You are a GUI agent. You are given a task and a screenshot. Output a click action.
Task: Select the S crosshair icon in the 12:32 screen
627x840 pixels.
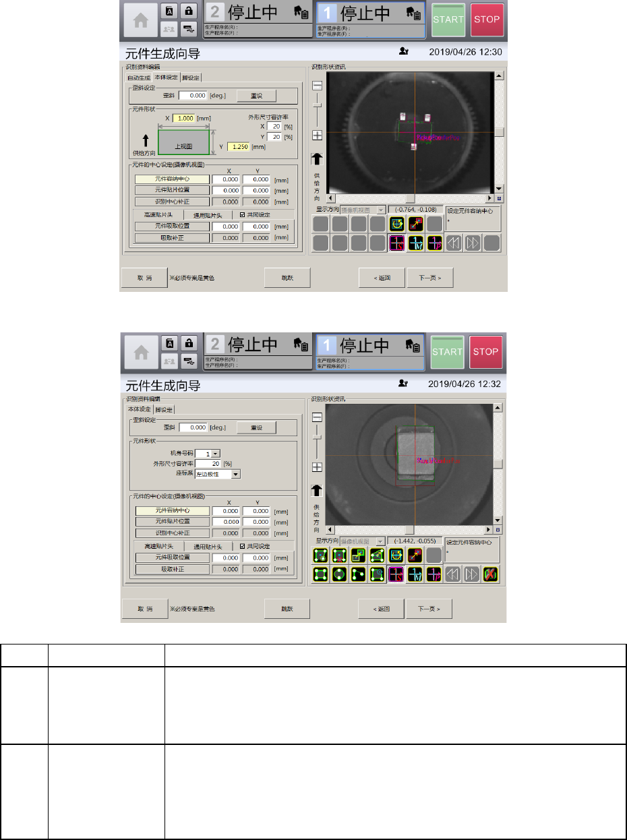pos(397,574)
